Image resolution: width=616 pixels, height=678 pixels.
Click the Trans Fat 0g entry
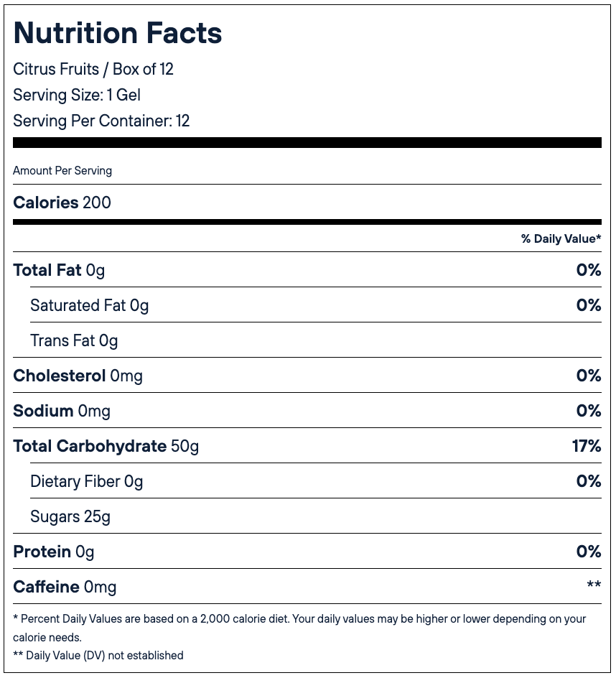tap(74, 340)
